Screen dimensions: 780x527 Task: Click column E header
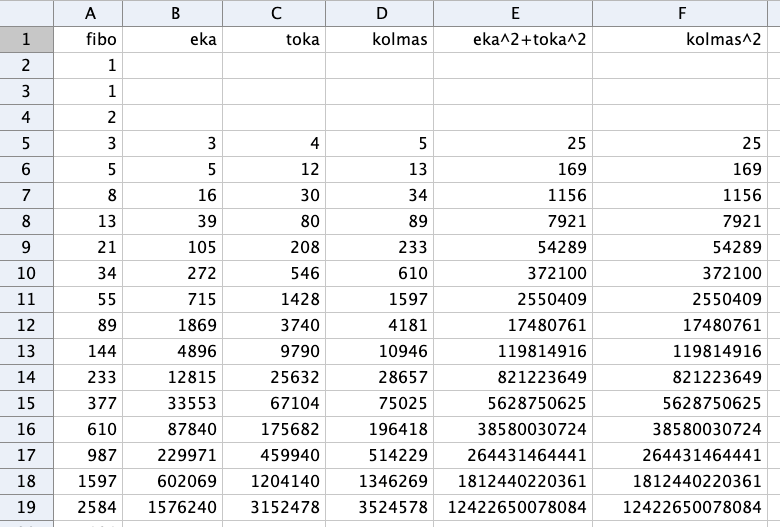pyautogui.click(x=514, y=13)
